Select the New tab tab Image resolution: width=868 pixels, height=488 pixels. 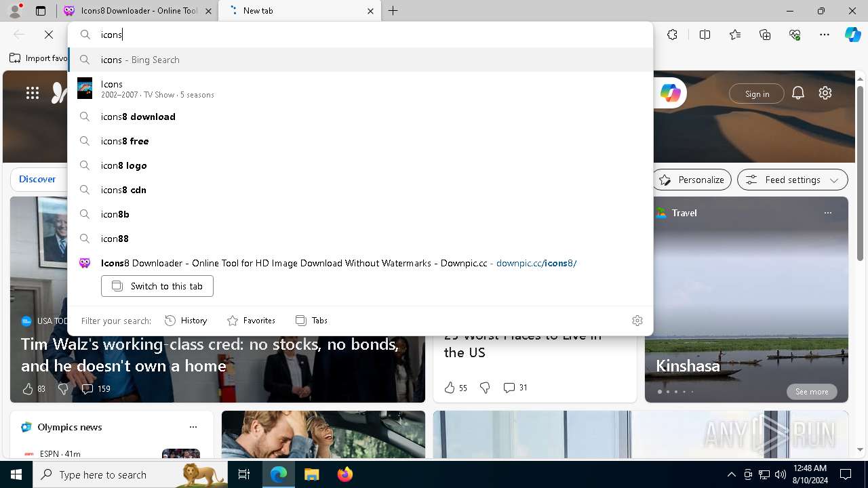pyautogui.click(x=301, y=11)
